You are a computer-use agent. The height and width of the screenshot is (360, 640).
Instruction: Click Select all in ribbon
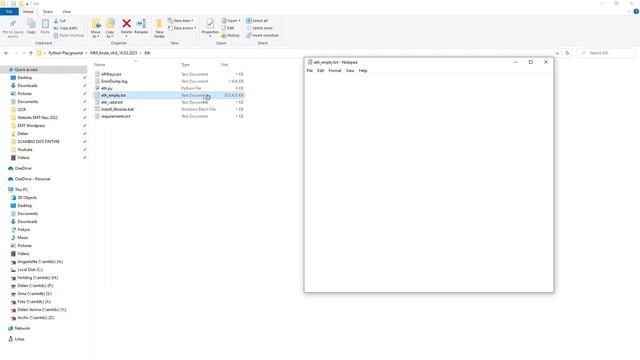[x=257, y=20]
